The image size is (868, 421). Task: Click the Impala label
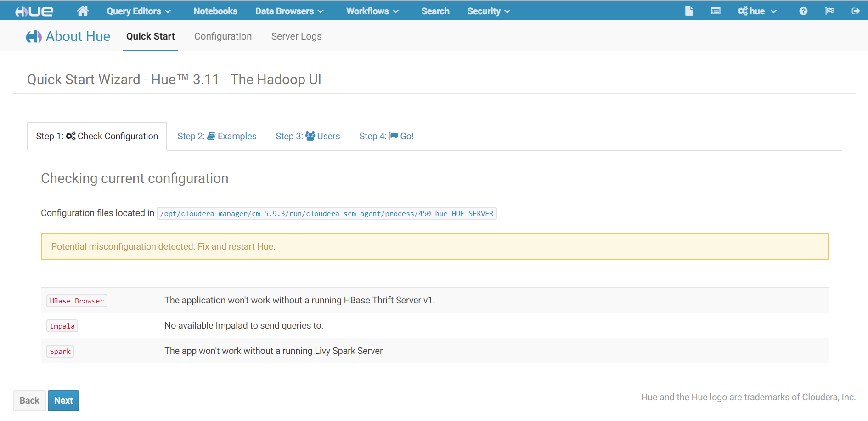pyautogui.click(x=62, y=326)
